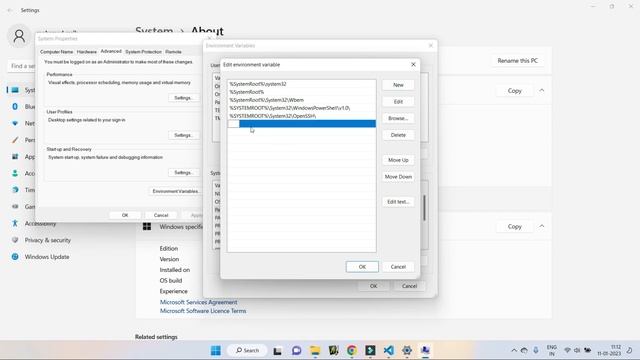Image resolution: width=640 pixels, height=360 pixels.
Task: Select the %SystemRoot% entry
Action: (302, 92)
